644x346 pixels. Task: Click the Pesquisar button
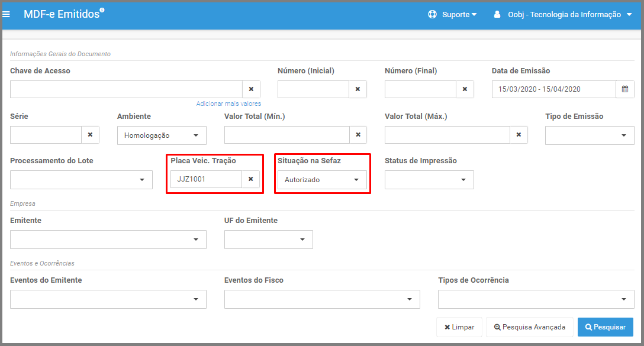click(606, 327)
